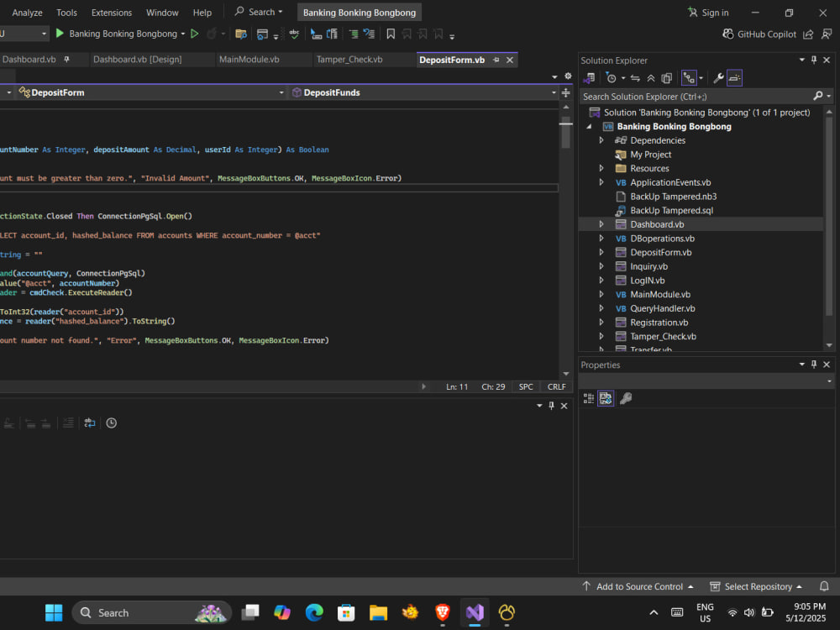Viewport: 840px width, 630px height.
Task: Switch Properties panel to Categorized view
Action: tap(589, 398)
